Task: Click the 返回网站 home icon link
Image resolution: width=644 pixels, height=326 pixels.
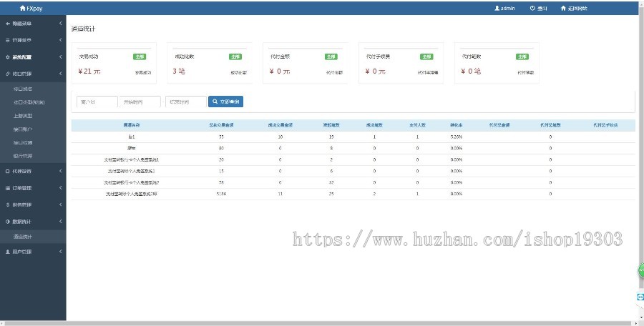Action: pyautogui.click(x=563, y=8)
